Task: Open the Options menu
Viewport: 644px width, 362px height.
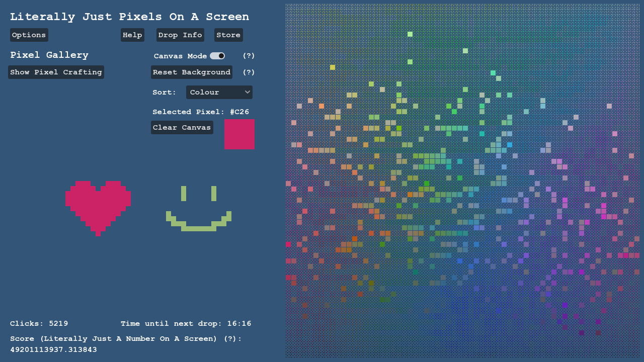Action: click(x=29, y=35)
